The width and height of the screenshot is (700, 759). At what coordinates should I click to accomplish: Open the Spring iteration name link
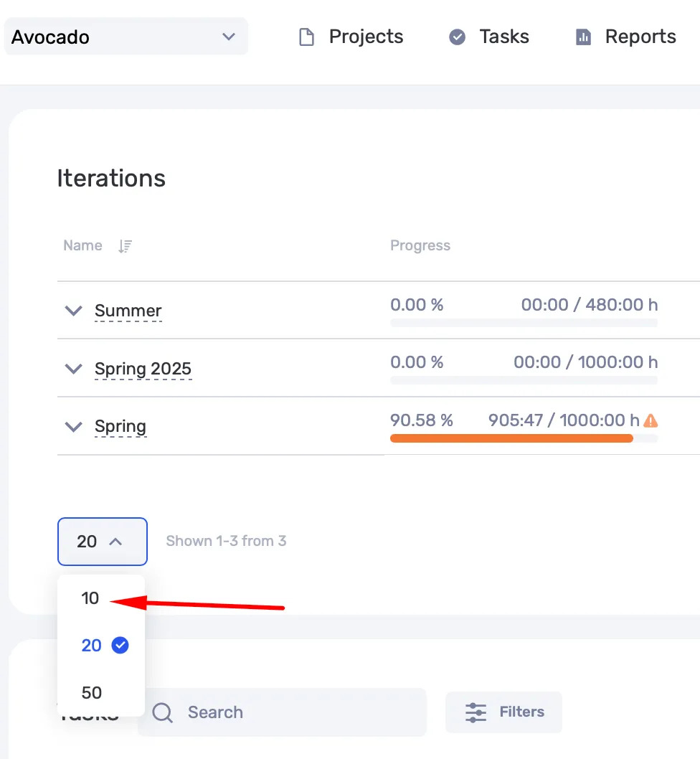click(120, 426)
